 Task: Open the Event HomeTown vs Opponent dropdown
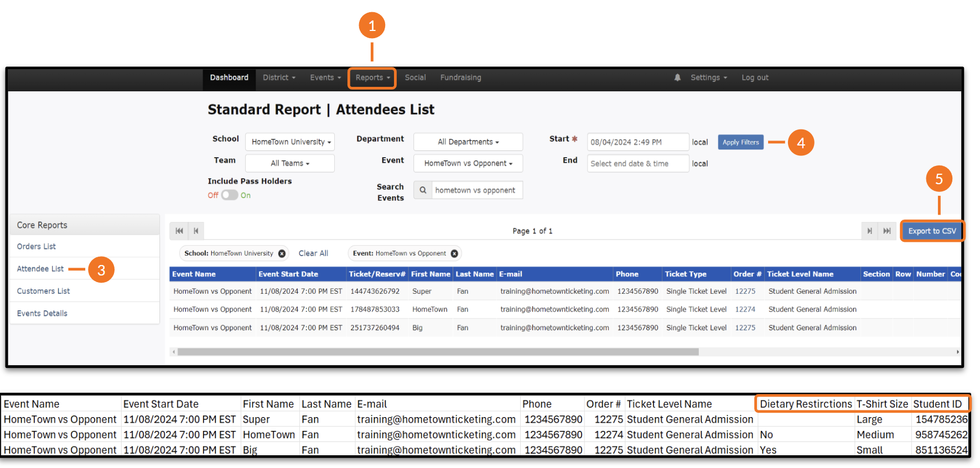[468, 163]
